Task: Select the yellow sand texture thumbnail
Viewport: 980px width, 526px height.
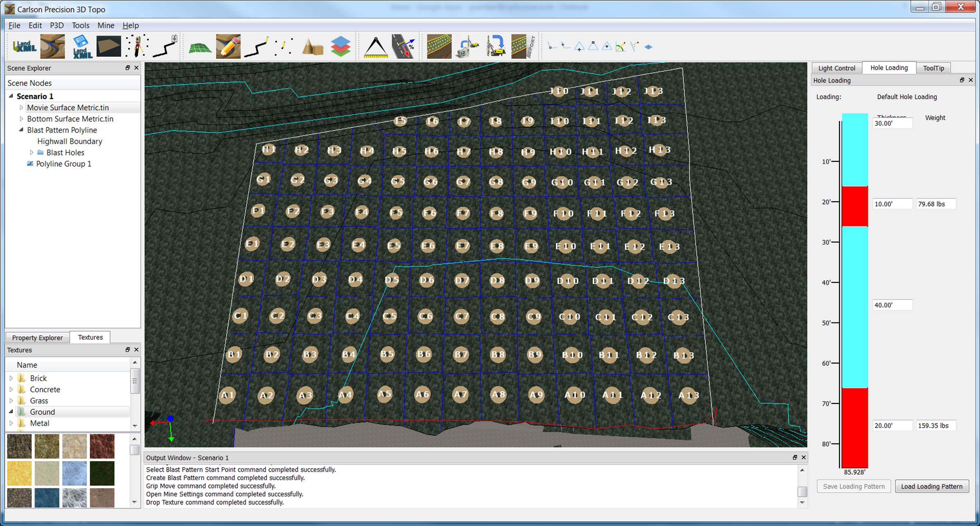Action: [x=19, y=473]
